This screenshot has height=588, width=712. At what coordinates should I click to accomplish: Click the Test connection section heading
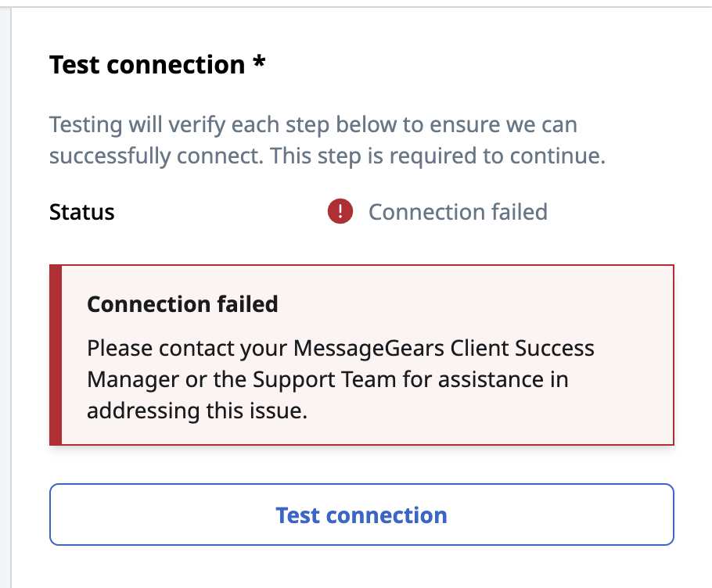pos(147,64)
